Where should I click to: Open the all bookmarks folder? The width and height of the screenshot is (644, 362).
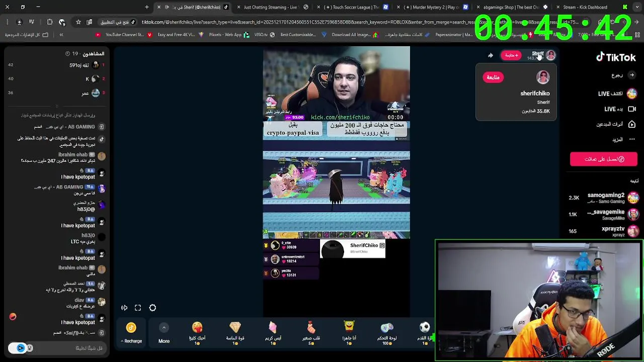26,35
